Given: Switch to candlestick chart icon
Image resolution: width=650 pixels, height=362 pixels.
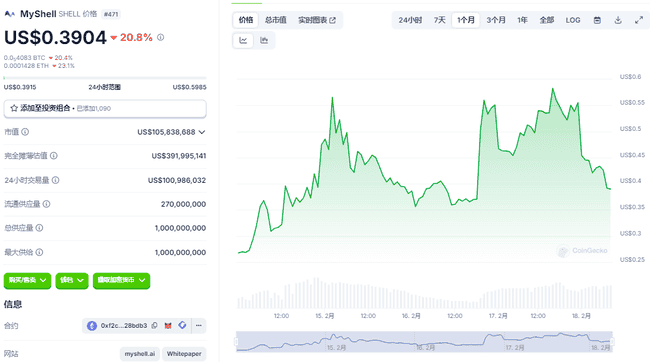Looking at the screenshot, I should coord(264,40).
